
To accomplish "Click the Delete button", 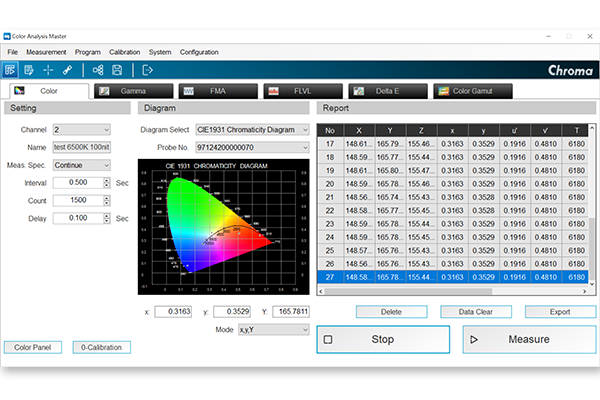I will [391, 312].
